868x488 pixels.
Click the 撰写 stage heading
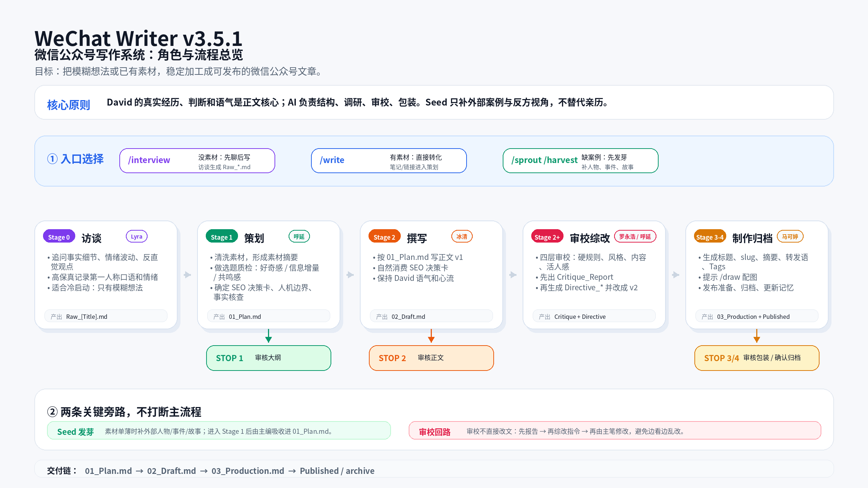click(x=417, y=238)
